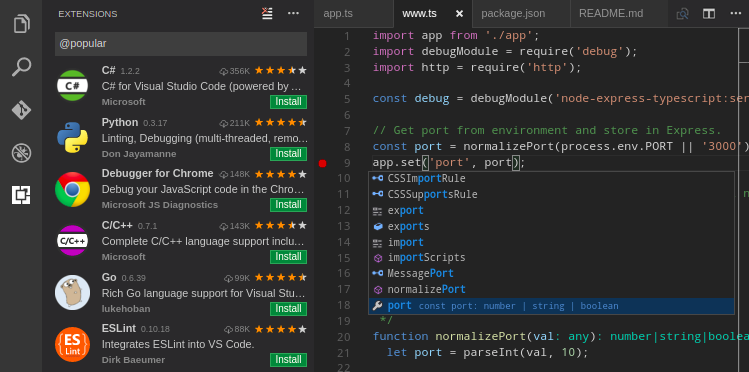Click the EXTENSIONS panel title
This screenshot has height=372, width=749.
[x=88, y=14]
